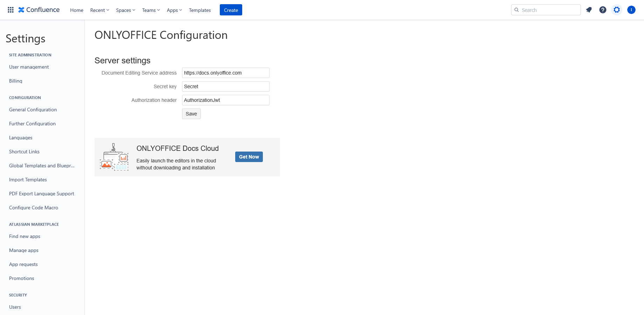Click the blue Create button
Viewport: 644px width, 315px height.
coord(231,10)
